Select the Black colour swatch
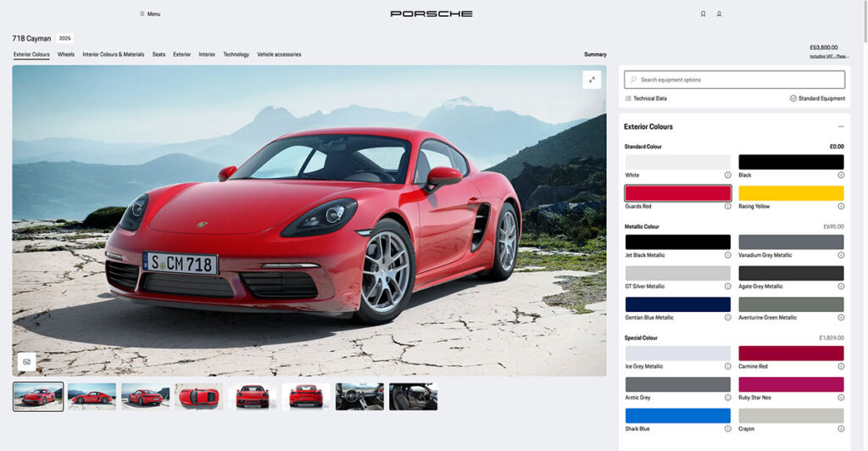 click(x=791, y=162)
